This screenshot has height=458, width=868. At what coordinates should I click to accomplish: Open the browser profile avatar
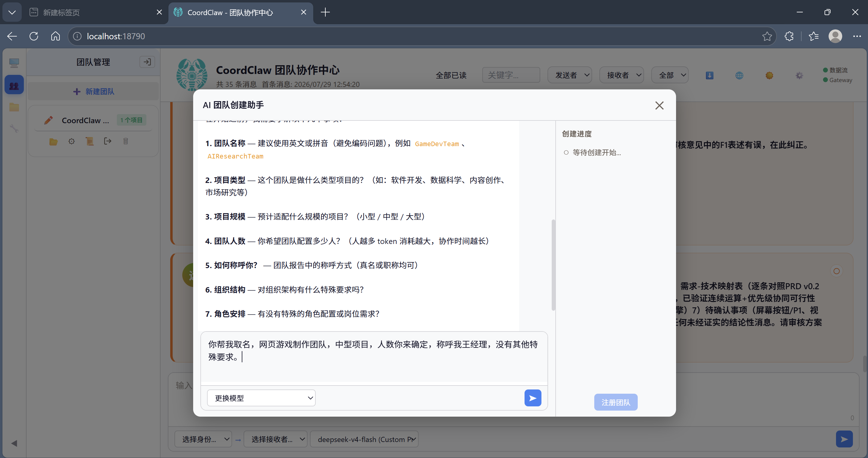click(835, 36)
